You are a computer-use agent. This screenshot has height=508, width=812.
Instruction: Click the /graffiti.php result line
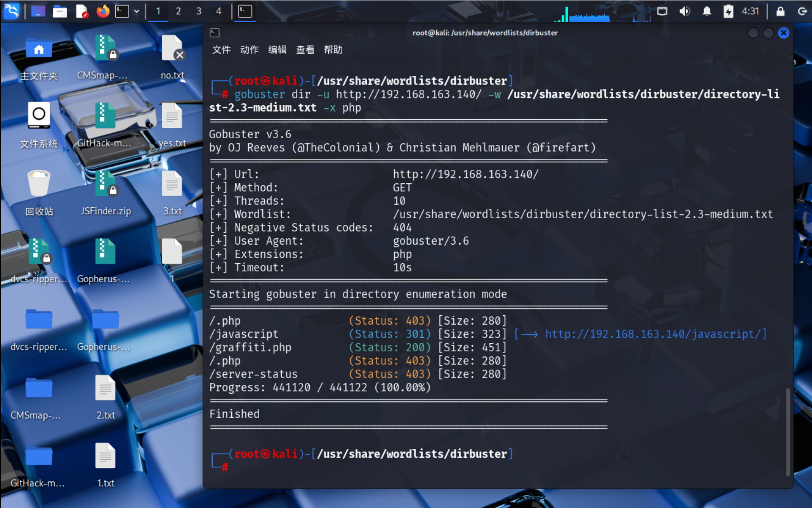pos(358,347)
